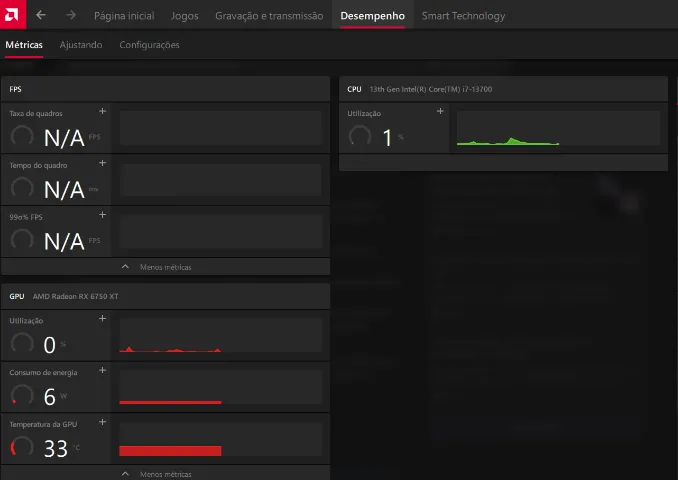Click plus icon next to 99o% FPS
678x480 pixels.
102,214
